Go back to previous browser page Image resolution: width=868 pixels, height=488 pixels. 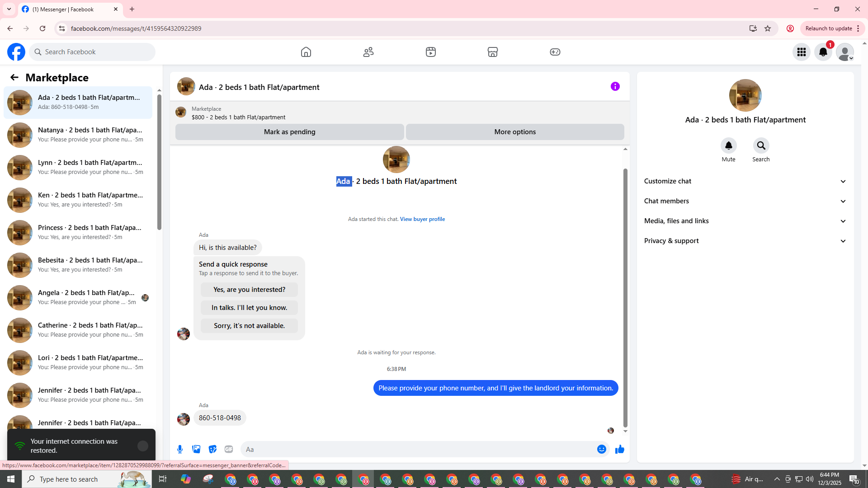[x=10, y=28]
